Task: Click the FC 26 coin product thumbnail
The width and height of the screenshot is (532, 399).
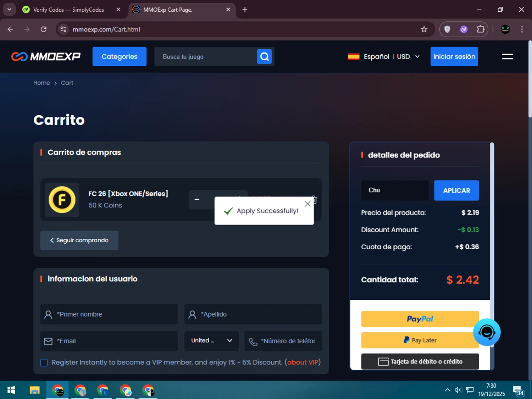Action: 62,200
